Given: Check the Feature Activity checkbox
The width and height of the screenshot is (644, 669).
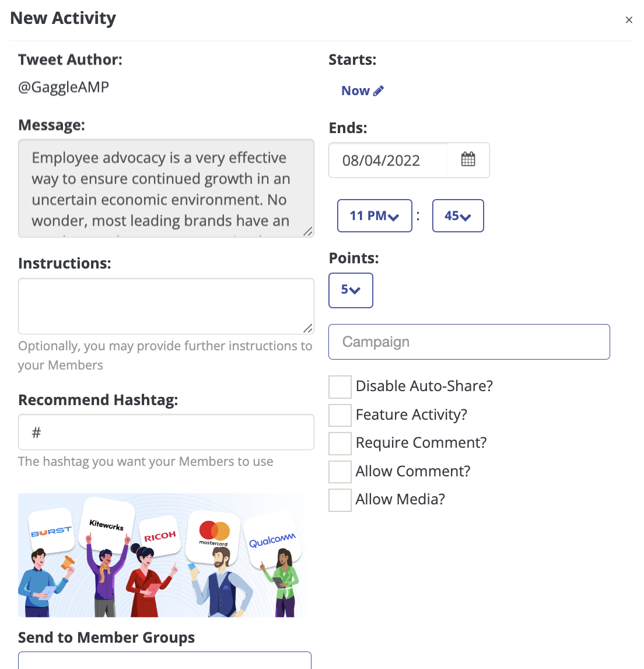Looking at the screenshot, I should click(340, 415).
